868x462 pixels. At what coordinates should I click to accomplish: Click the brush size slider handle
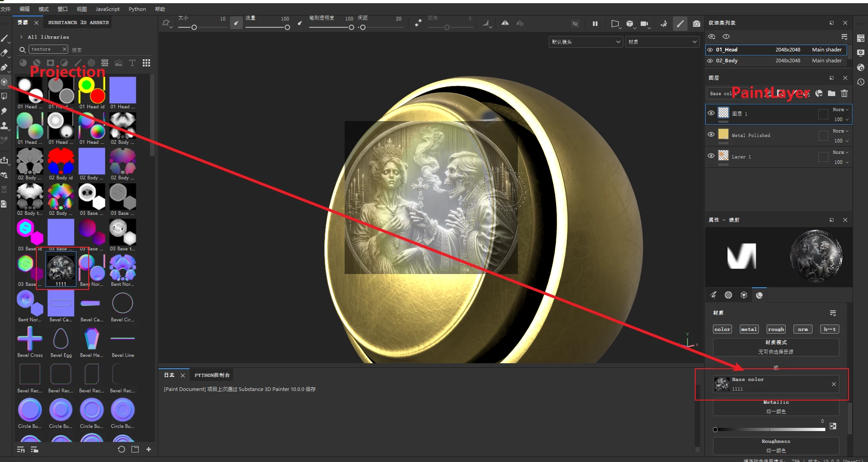point(194,27)
